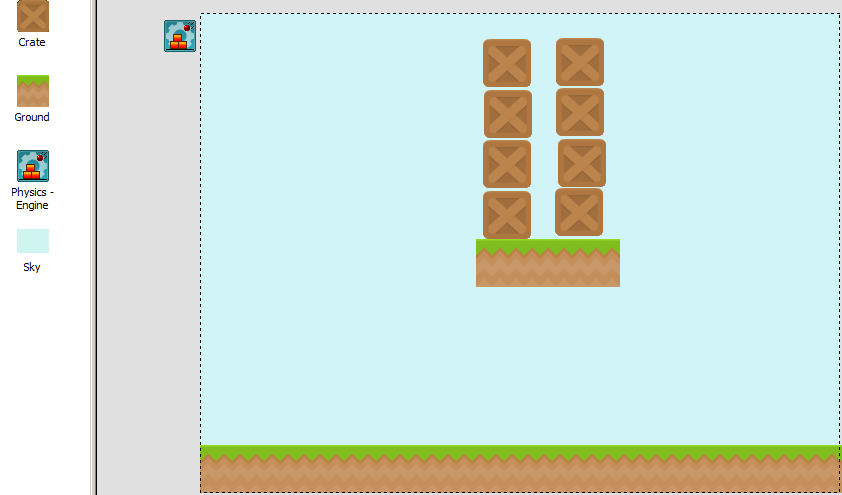Screen dimensions: 842x495
Task: Select the second crate from top, left stack
Action: pos(508,114)
